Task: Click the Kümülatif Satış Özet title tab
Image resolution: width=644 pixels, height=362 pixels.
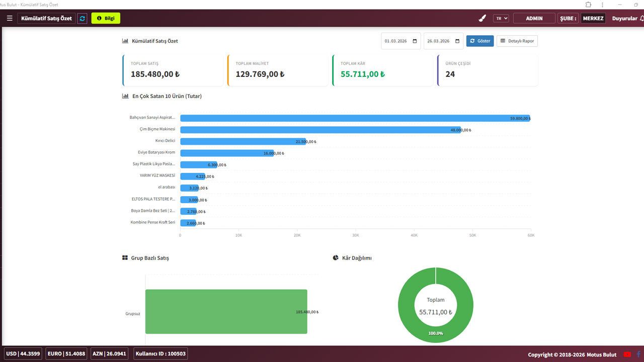Action: [x=46, y=18]
